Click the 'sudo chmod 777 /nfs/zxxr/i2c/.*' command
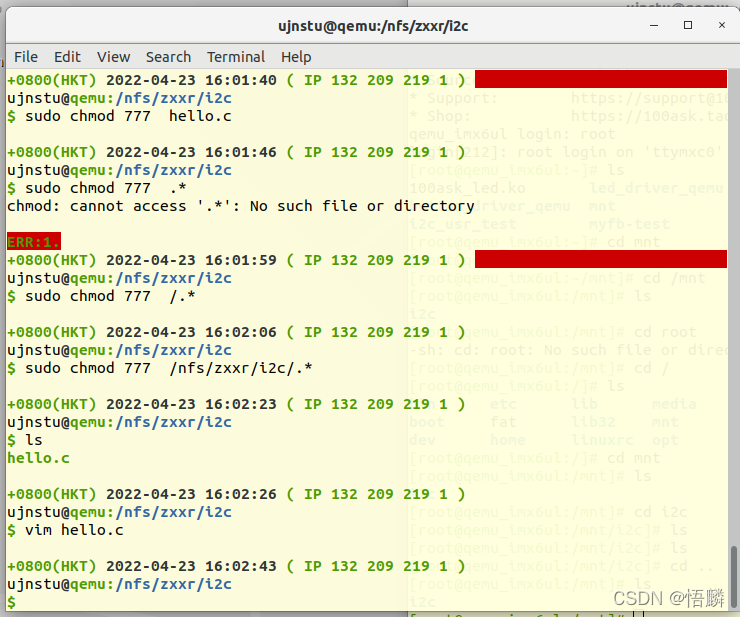Viewport: 740px width, 617px height. pos(160,368)
